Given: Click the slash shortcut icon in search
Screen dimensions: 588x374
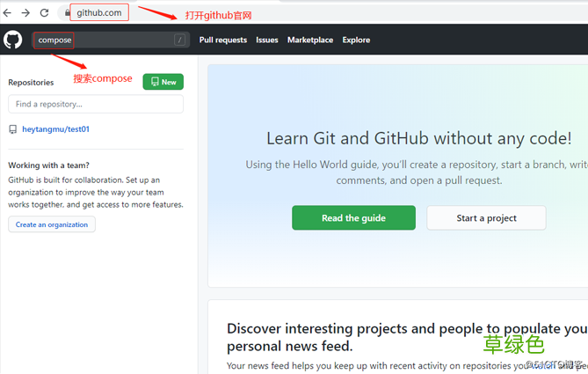Looking at the screenshot, I should point(179,40).
